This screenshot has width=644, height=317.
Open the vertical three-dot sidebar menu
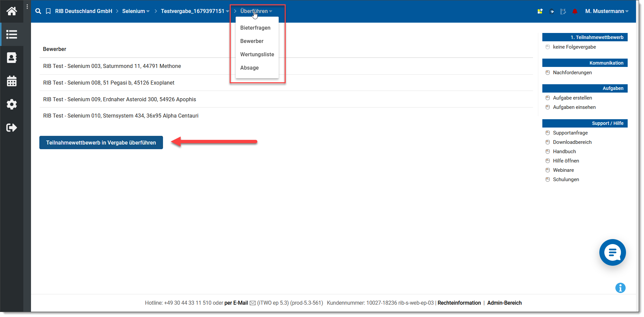click(27, 6)
